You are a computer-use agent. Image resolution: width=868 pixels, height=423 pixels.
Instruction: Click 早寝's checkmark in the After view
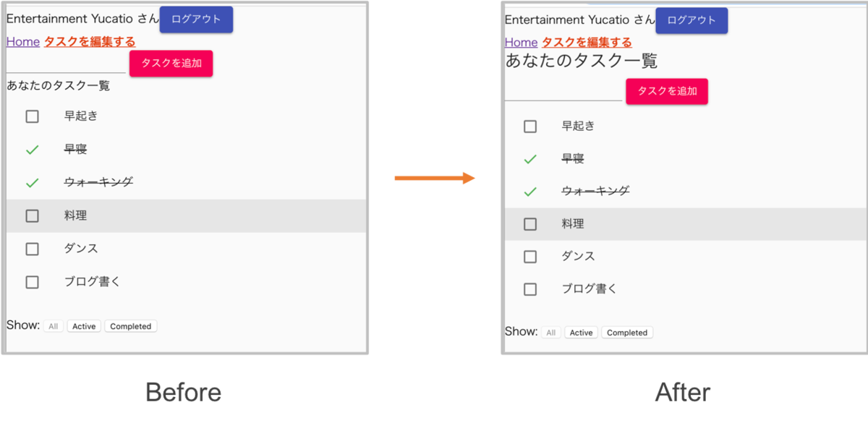point(529,158)
